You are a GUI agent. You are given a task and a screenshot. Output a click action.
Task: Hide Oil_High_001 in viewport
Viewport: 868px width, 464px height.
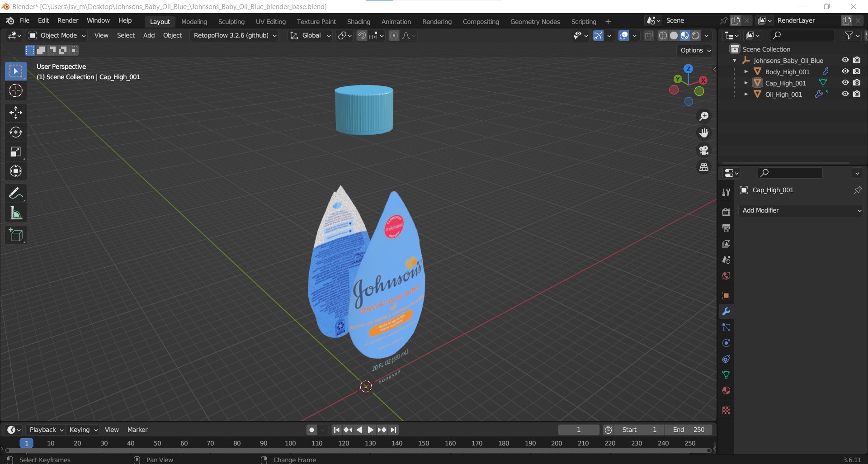[x=845, y=94]
